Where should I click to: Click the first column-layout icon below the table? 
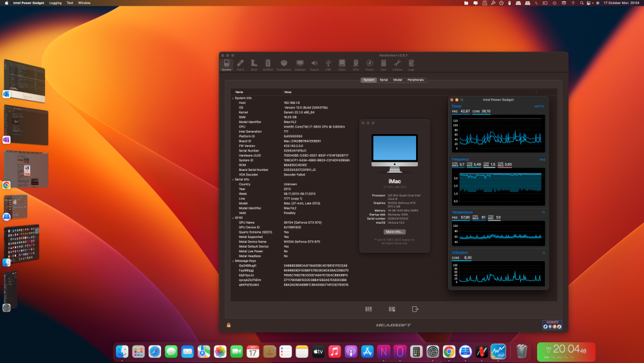[x=368, y=309]
